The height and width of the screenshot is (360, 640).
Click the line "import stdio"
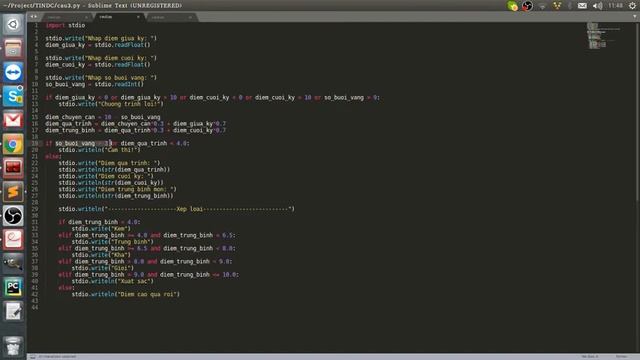click(x=65, y=25)
